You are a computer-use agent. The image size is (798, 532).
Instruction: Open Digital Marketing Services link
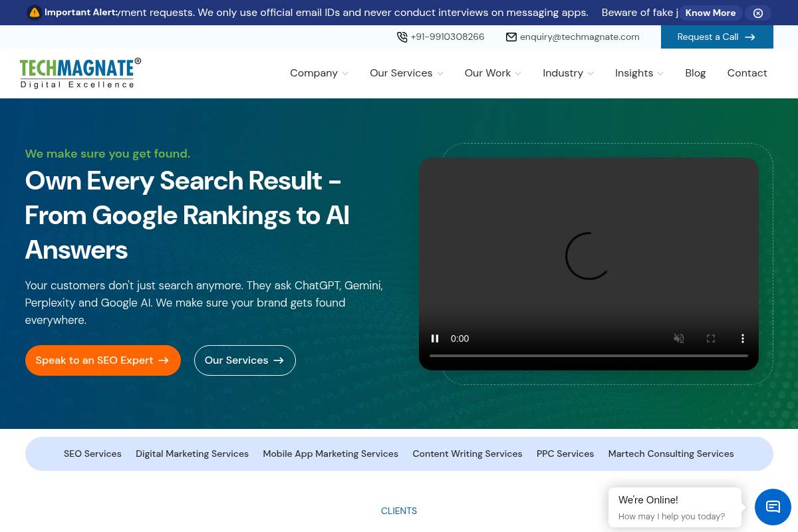click(192, 454)
